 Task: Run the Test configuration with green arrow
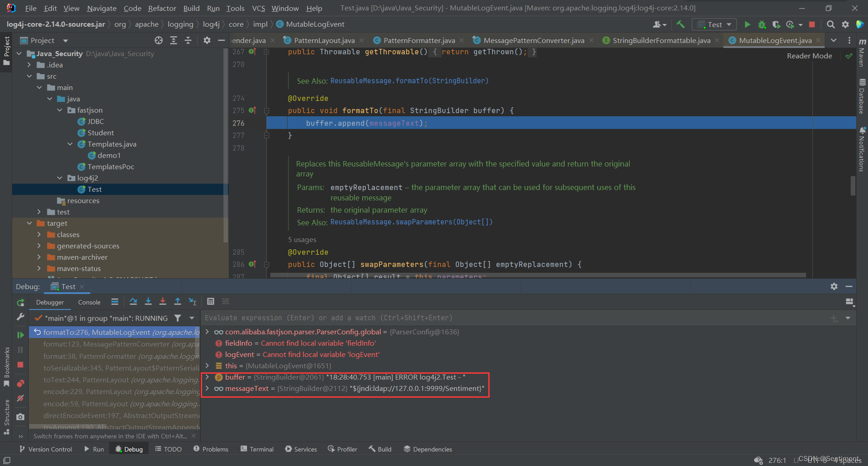pos(747,24)
